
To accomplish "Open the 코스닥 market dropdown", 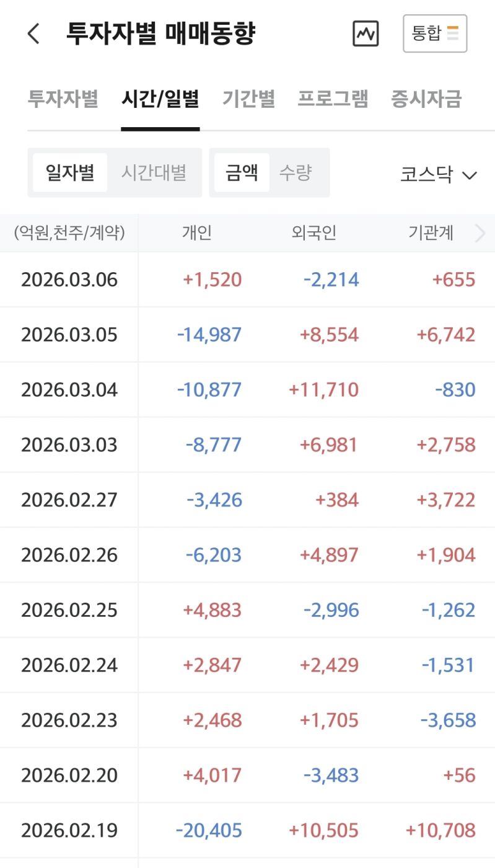I will [x=438, y=174].
